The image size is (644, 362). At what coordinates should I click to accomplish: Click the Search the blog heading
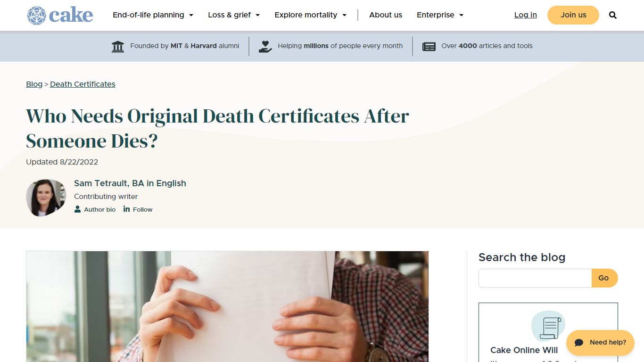(522, 257)
